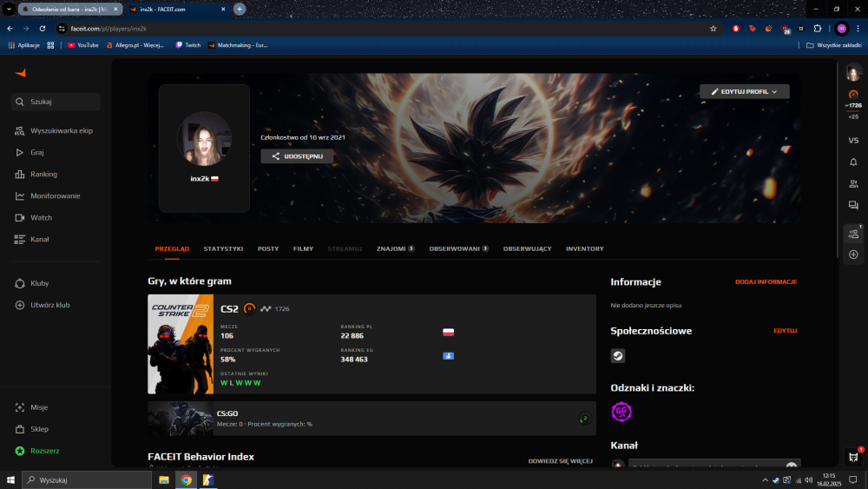Open the Watch section
Viewport: 868px width, 489px height.
(33, 218)
